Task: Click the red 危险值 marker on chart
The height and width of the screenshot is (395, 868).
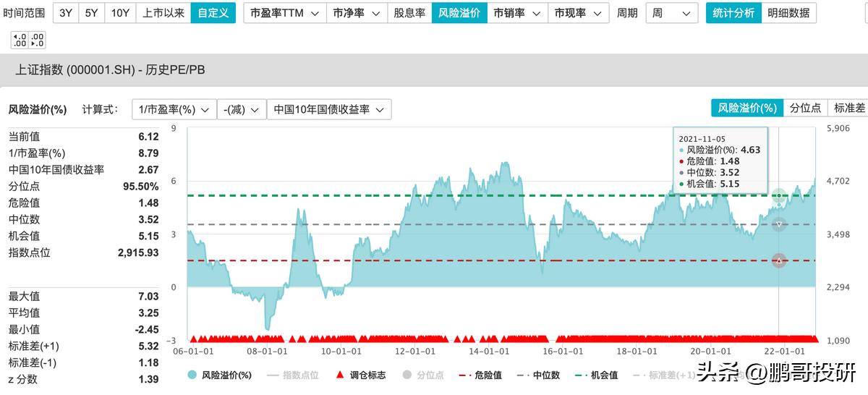Action: pos(779,260)
